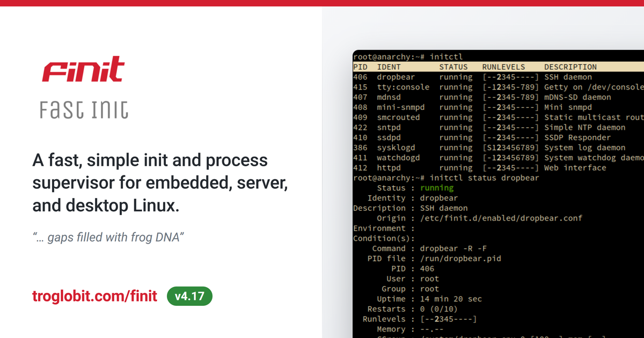Click 'SSH daemon' in the DESCRIPTION column
The width and height of the screenshot is (644, 338).
568,77
